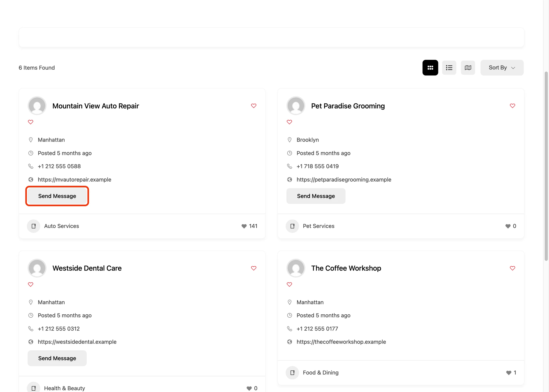
Task: Visit https://thecoffeeworkshop.example website link
Action: [341, 342]
